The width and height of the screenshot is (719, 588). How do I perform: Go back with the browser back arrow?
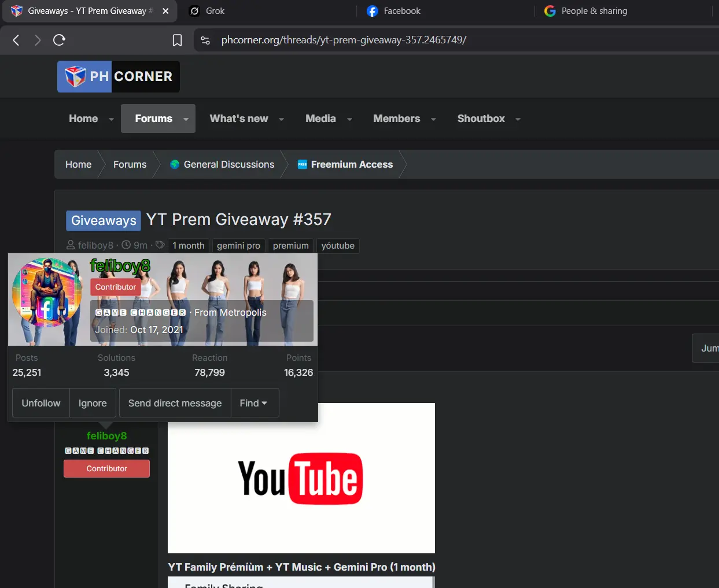(16, 40)
